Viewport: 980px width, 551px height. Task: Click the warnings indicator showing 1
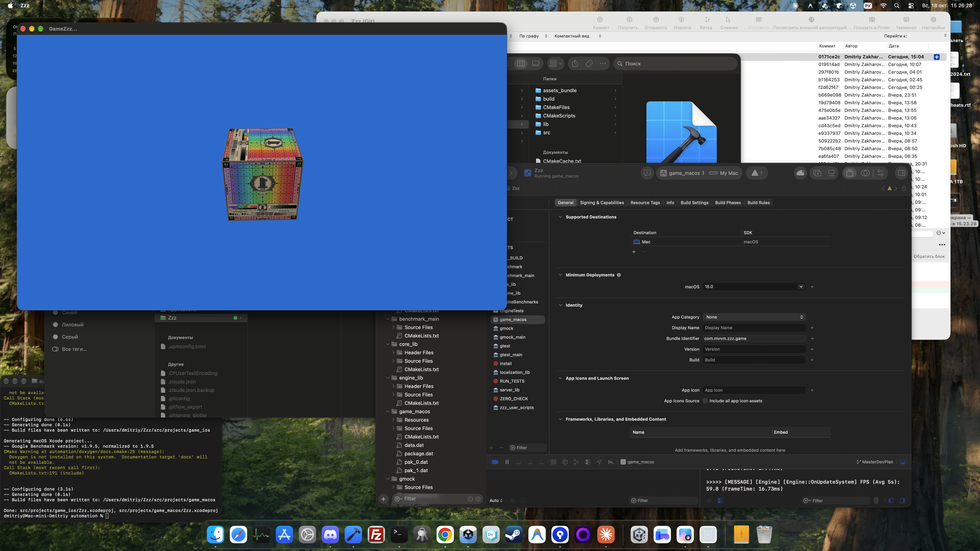click(757, 173)
